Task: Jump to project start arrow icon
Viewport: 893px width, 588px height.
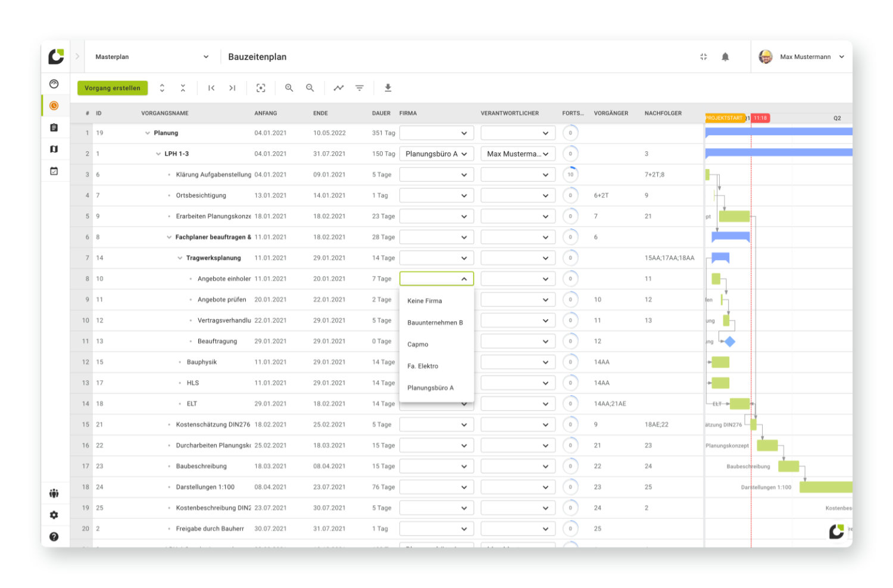Action: click(x=211, y=88)
